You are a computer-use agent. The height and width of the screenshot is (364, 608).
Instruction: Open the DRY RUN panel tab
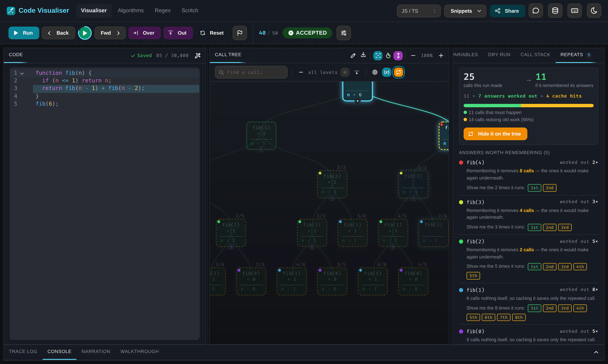499,55
